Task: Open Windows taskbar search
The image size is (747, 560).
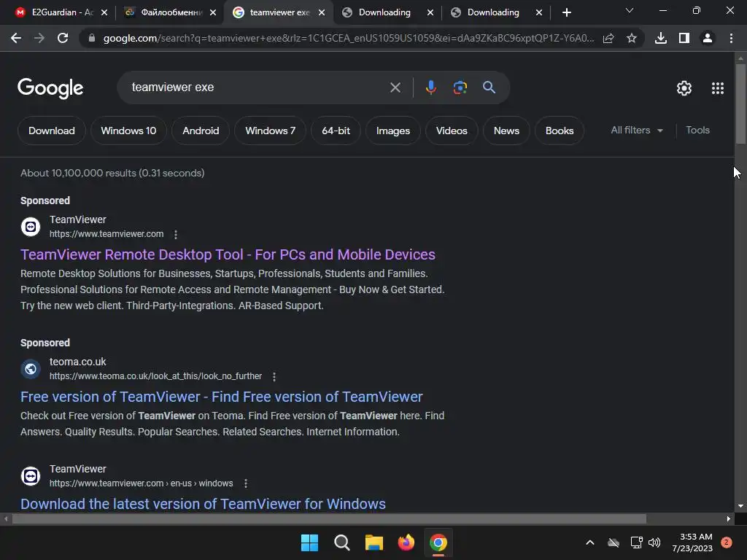Action: (x=341, y=542)
